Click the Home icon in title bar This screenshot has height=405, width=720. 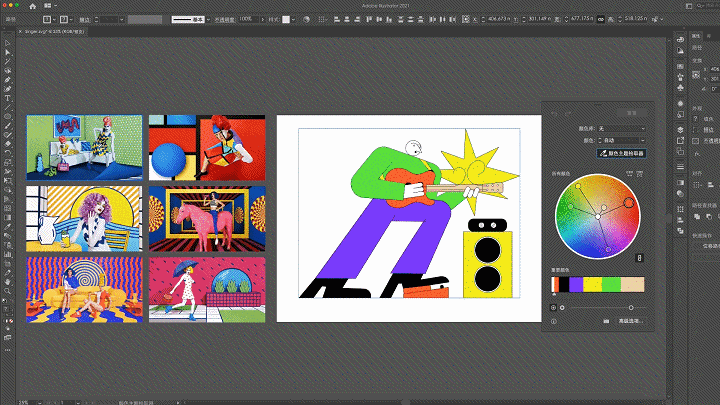[32, 6]
